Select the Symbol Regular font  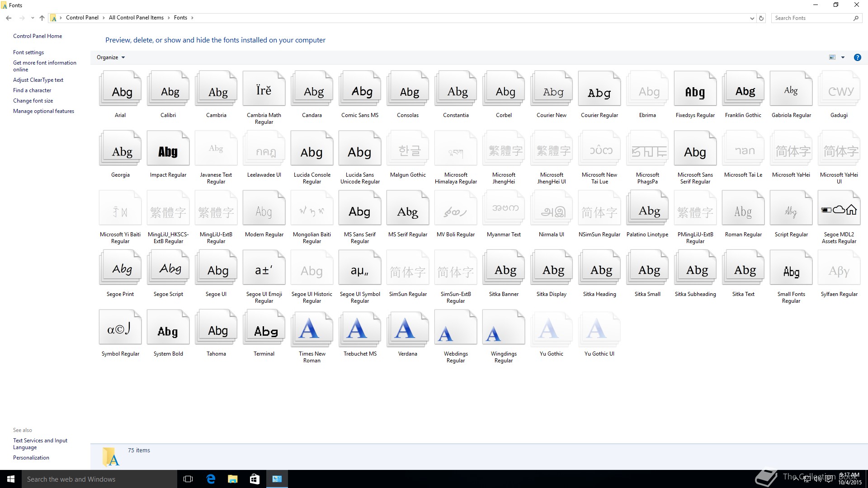point(120,328)
